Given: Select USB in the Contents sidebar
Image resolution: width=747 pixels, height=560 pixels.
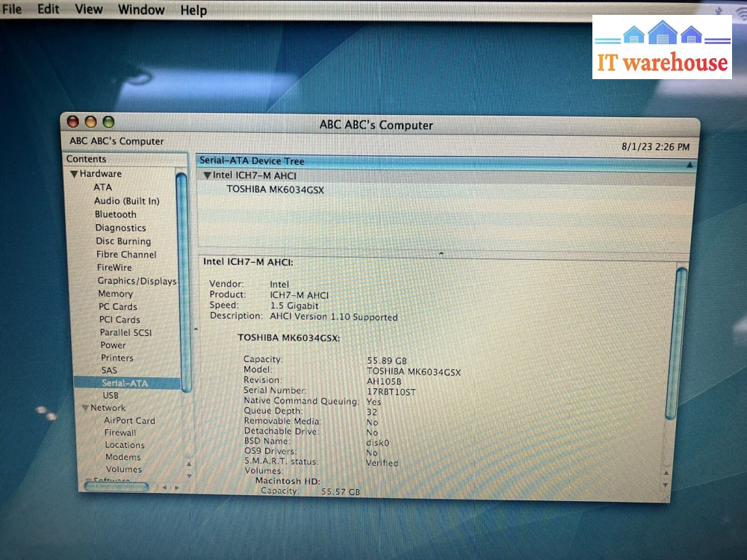Looking at the screenshot, I should click(110, 396).
